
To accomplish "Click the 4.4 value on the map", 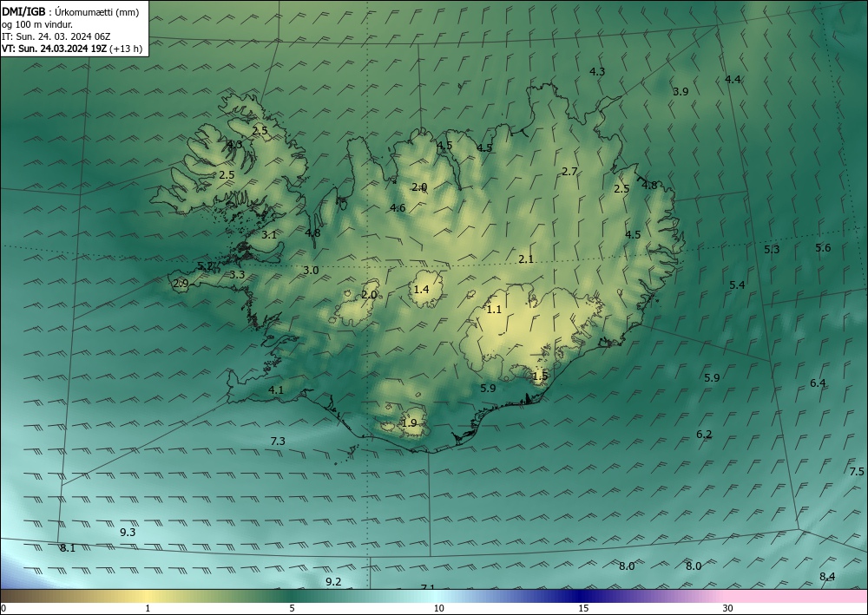I will [733, 80].
